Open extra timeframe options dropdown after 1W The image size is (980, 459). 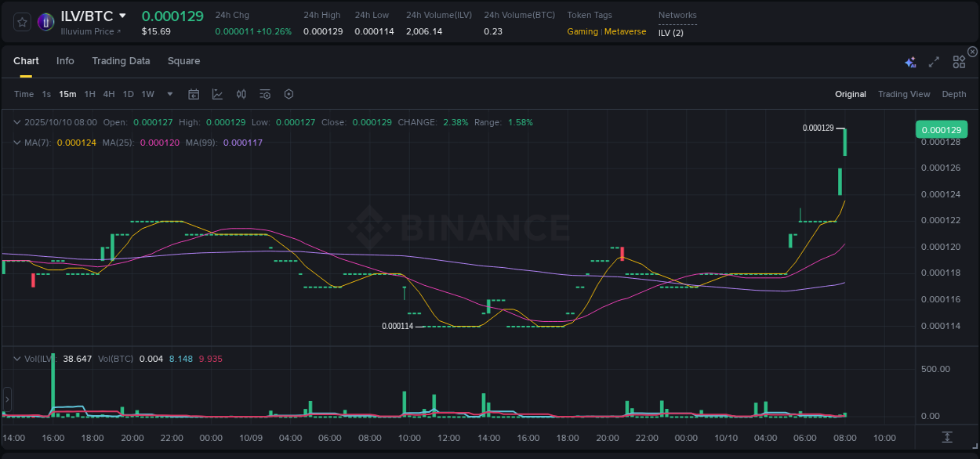(x=169, y=94)
